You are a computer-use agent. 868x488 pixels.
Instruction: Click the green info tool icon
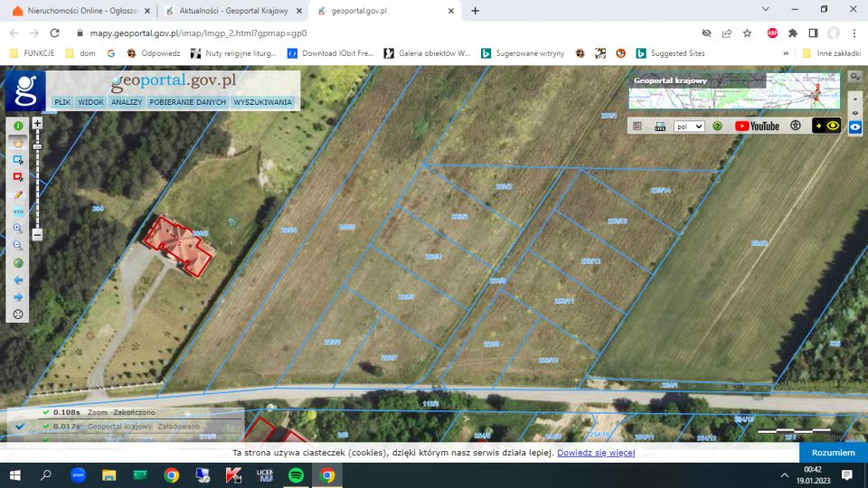pyautogui.click(x=18, y=126)
